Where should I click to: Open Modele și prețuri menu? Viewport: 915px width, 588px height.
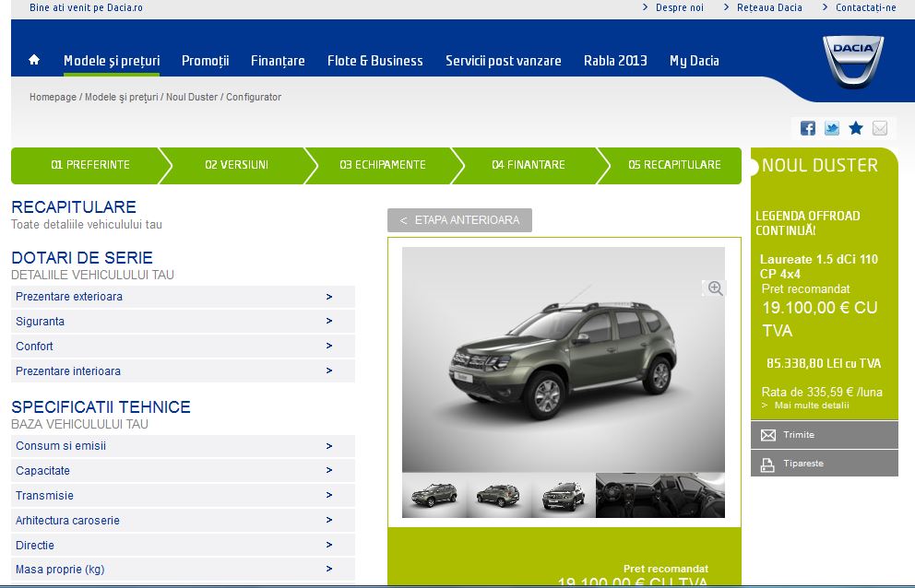coord(112,61)
